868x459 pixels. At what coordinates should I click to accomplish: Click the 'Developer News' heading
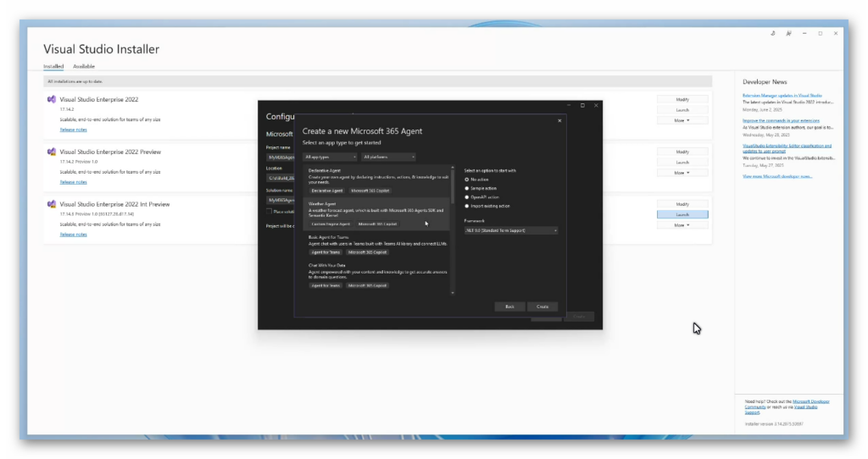[x=765, y=82]
